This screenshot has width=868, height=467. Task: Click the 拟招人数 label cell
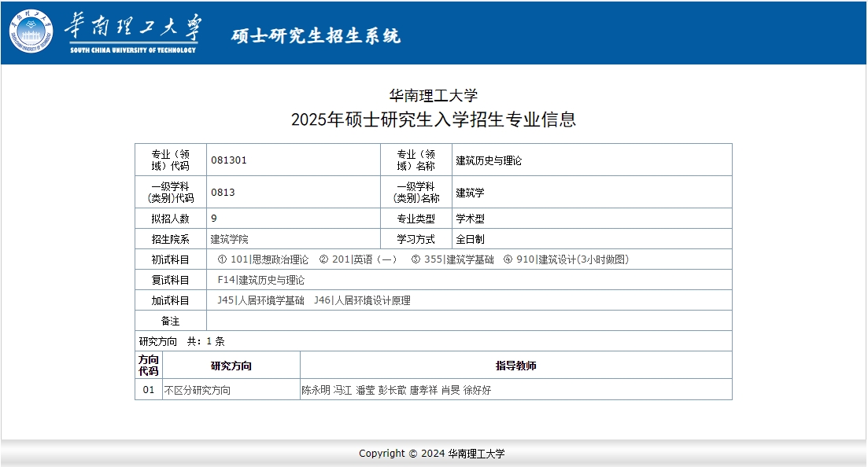point(171,219)
